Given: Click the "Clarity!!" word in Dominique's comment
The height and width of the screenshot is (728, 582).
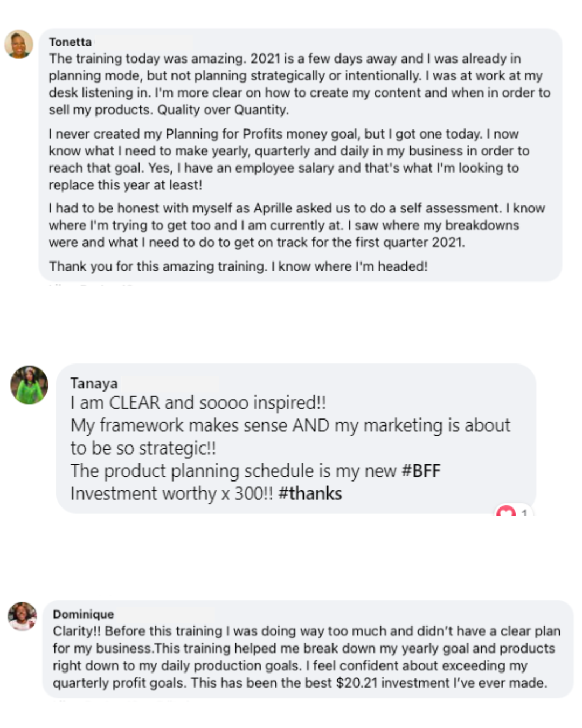Looking at the screenshot, I should tap(77, 631).
